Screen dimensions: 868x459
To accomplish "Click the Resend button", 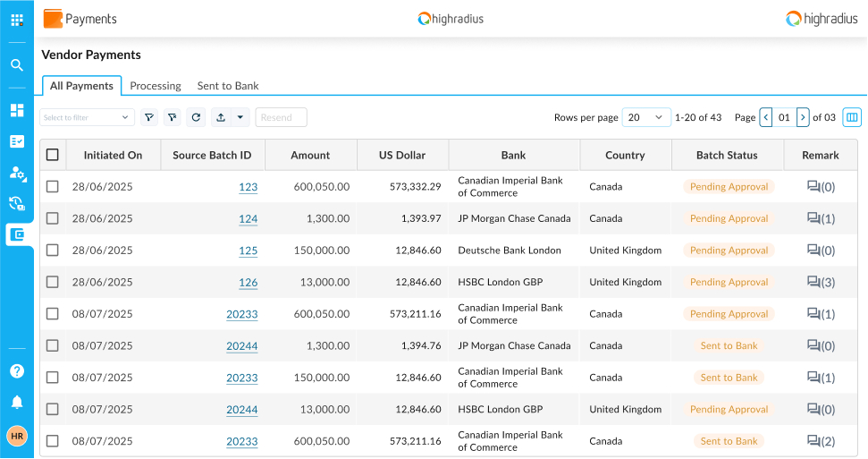I will (x=281, y=117).
